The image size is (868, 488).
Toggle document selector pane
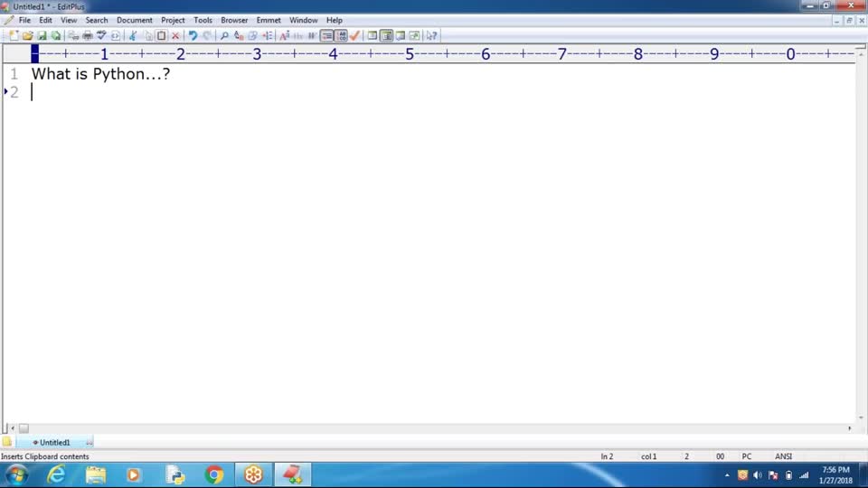(x=386, y=36)
